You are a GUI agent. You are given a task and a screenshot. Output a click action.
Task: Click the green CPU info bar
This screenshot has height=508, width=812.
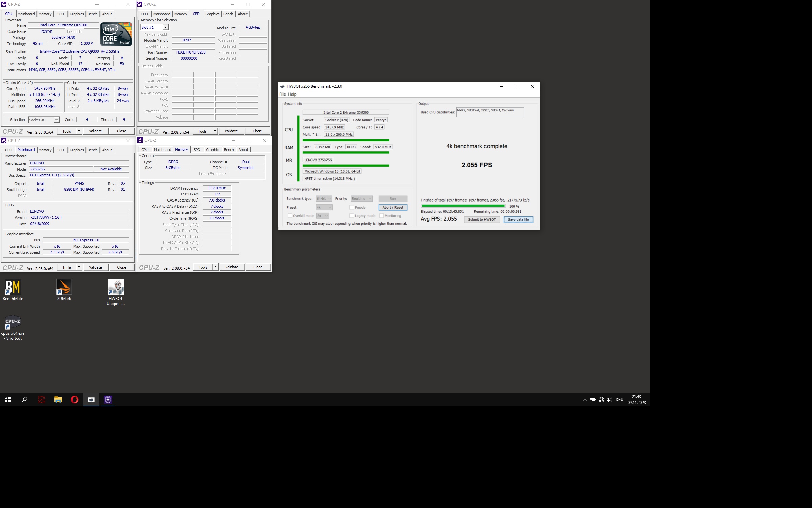click(x=346, y=140)
